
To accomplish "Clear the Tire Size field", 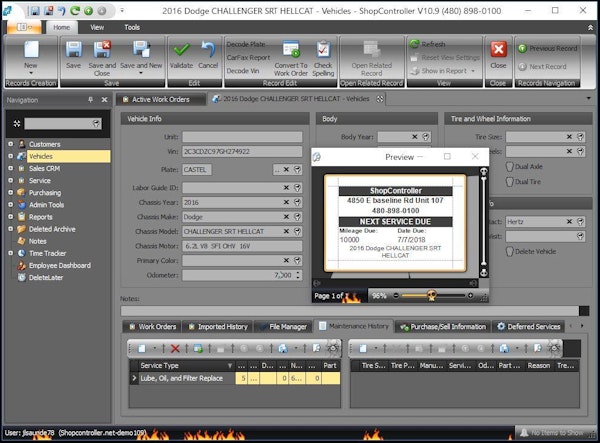I will point(569,137).
